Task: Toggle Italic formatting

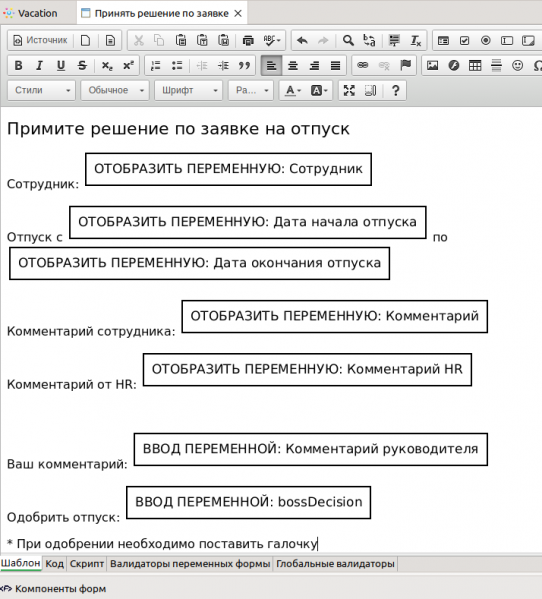Action: (x=39, y=65)
